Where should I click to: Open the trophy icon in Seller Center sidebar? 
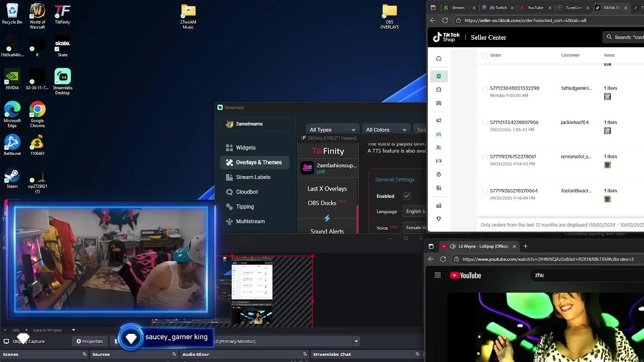point(439,219)
